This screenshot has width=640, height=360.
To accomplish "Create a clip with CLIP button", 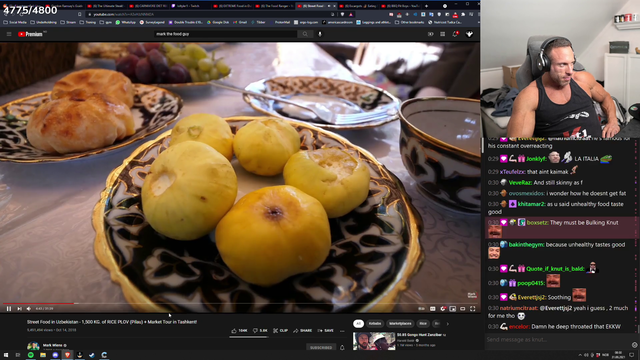I will point(280,331).
